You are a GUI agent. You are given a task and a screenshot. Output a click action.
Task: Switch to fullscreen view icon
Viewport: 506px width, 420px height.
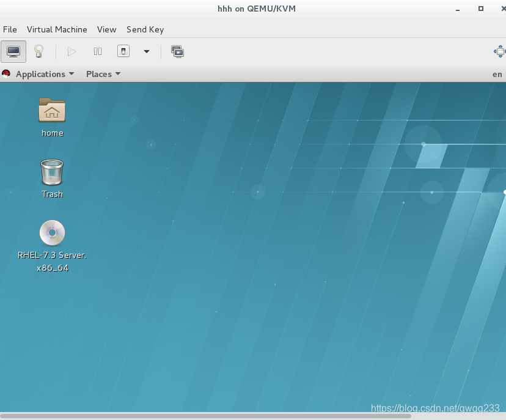[x=499, y=51]
